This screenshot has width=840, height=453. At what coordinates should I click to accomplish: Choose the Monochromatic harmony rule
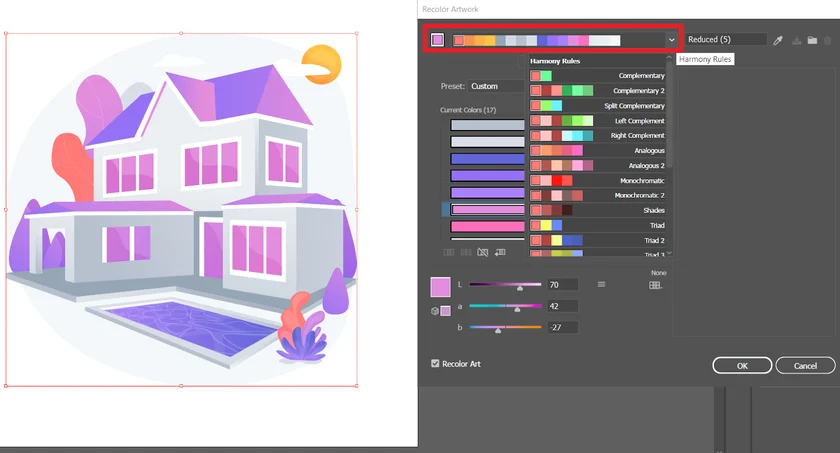click(x=598, y=181)
